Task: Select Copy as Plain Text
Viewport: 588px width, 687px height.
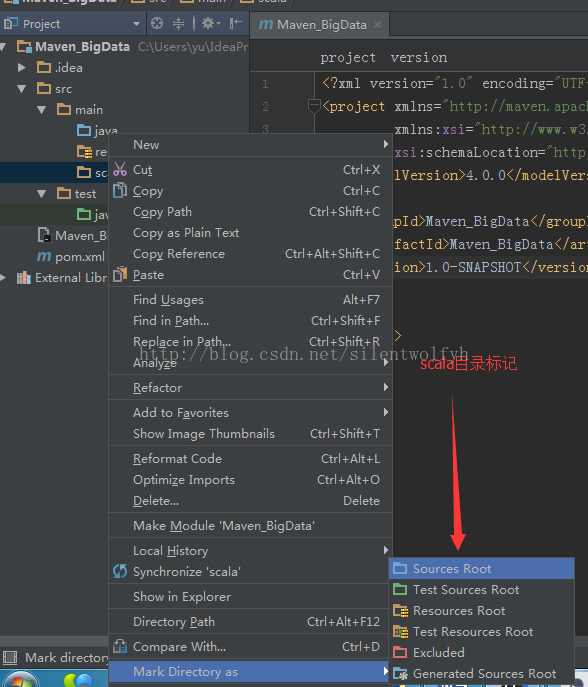Action: 251,233
